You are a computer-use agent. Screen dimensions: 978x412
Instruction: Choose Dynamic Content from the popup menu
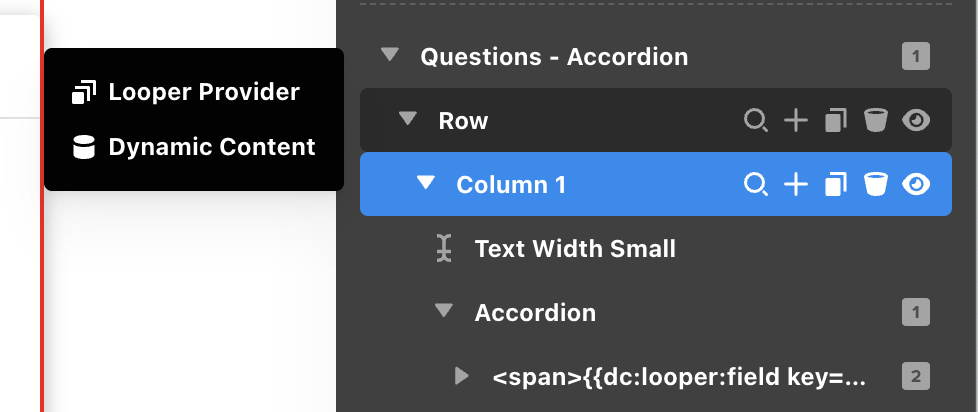click(211, 147)
